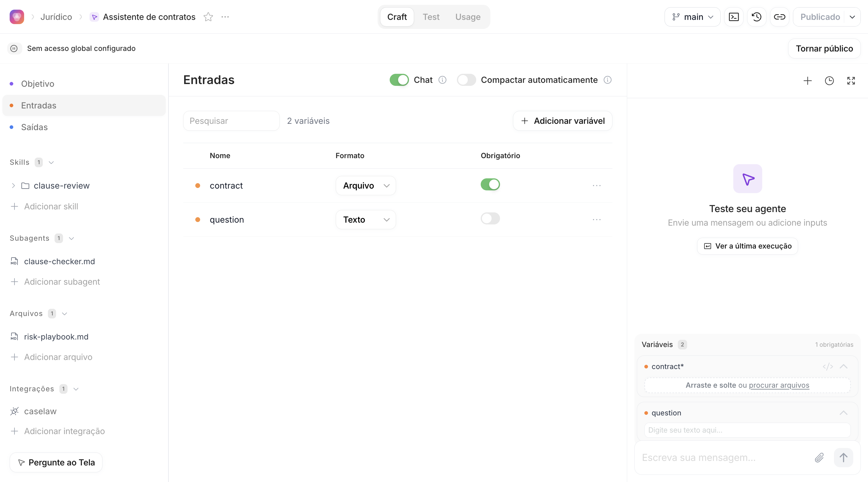Turn on required toggle for question
The width and height of the screenshot is (868, 482).
point(490,219)
